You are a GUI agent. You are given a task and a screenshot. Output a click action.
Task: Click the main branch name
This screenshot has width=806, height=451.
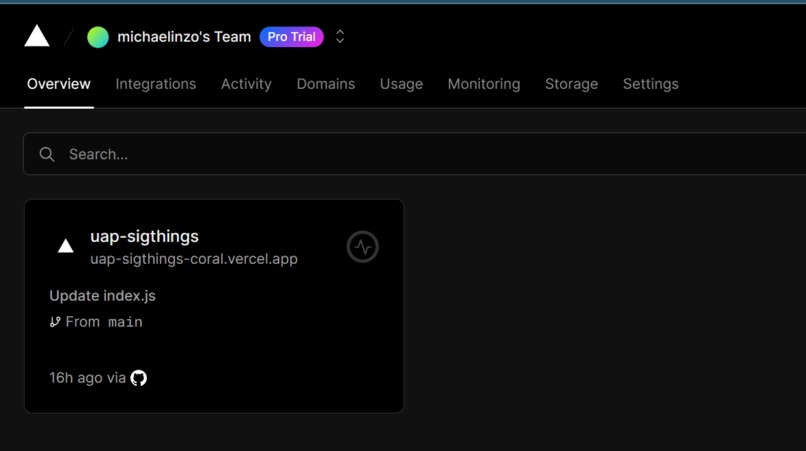pyautogui.click(x=125, y=322)
